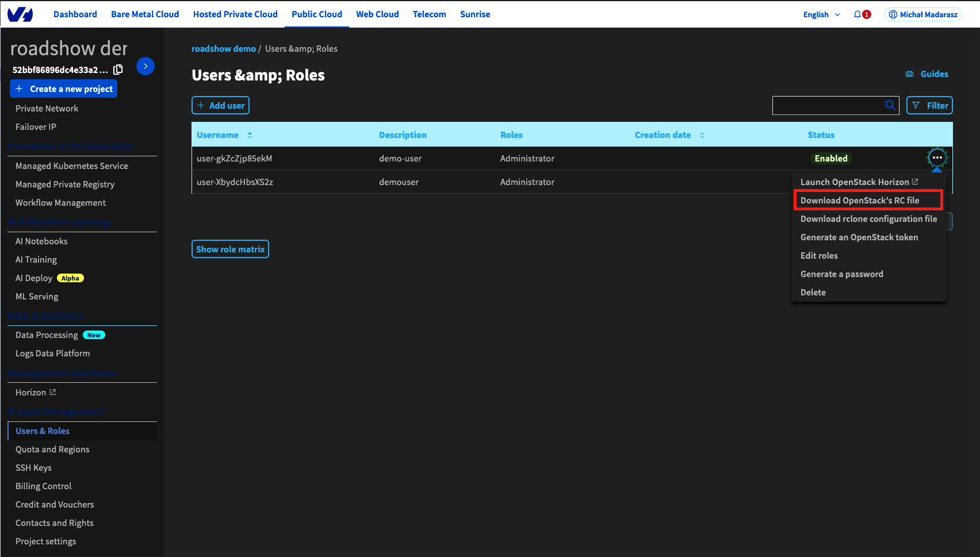Click the demo-user description cell
Image resolution: width=980 pixels, height=557 pixels.
pyautogui.click(x=400, y=158)
